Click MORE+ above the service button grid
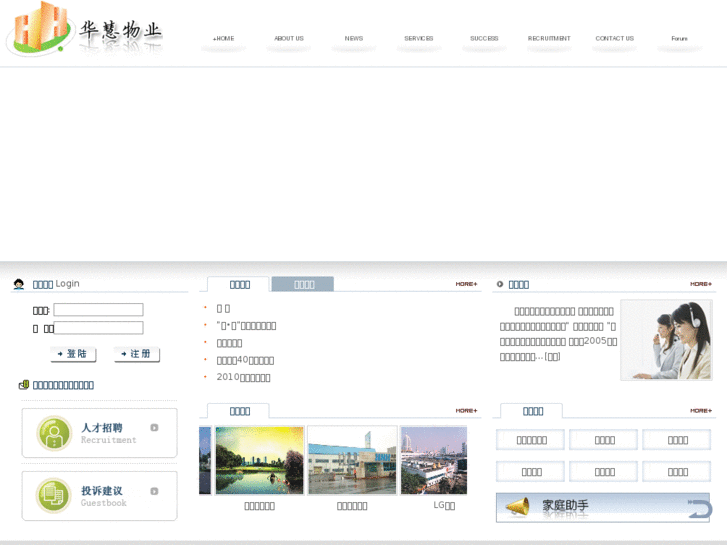Image resolution: width=727 pixels, height=545 pixels. click(701, 410)
